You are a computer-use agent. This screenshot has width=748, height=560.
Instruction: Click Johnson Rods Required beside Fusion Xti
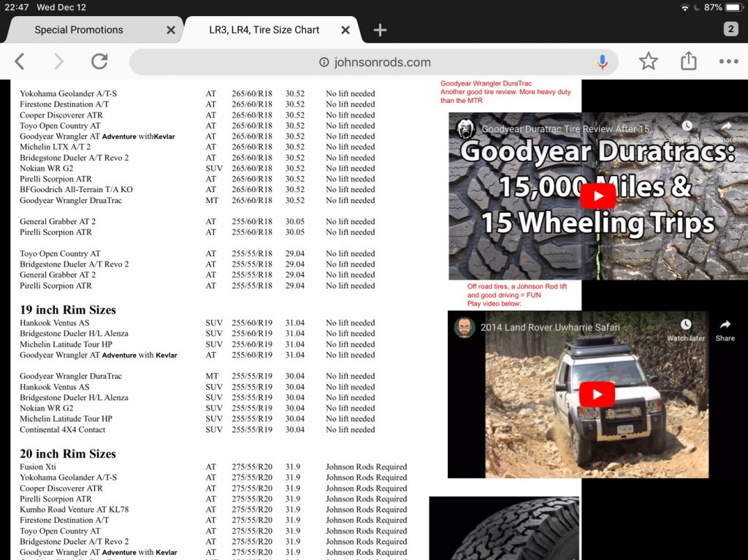[367, 467]
